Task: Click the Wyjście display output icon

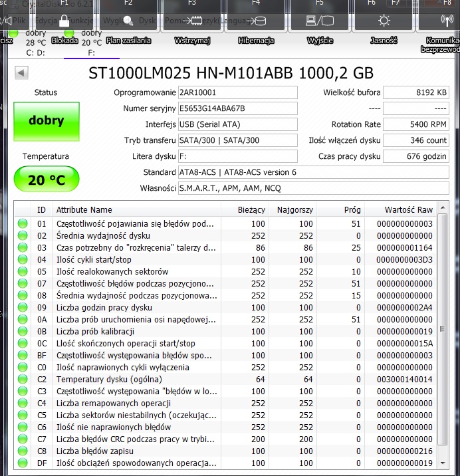Action: coord(320,21)
